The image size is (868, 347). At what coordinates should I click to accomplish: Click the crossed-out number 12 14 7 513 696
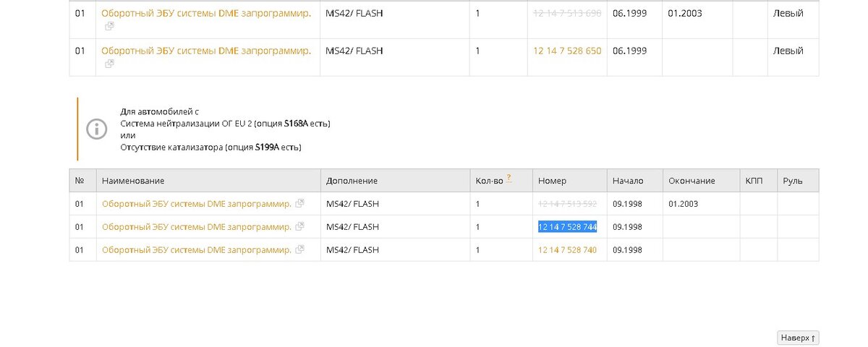pyautogui.click(x=567, y=14)
